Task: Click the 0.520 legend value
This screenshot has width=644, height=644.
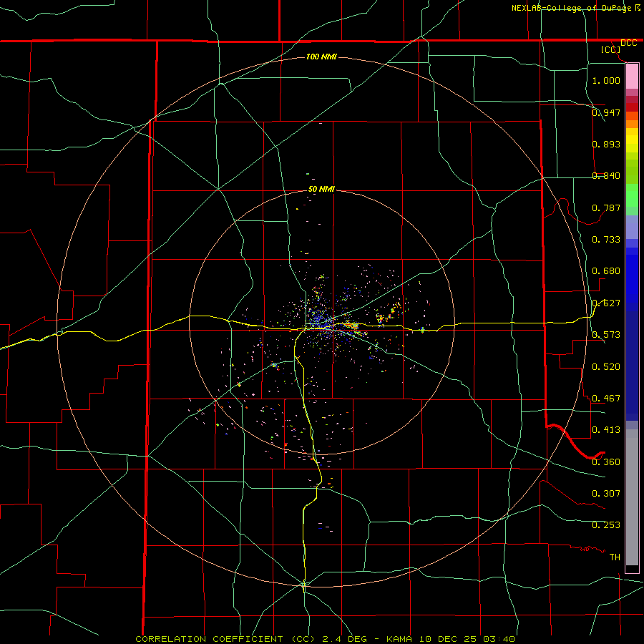Action: coord(606,367)
